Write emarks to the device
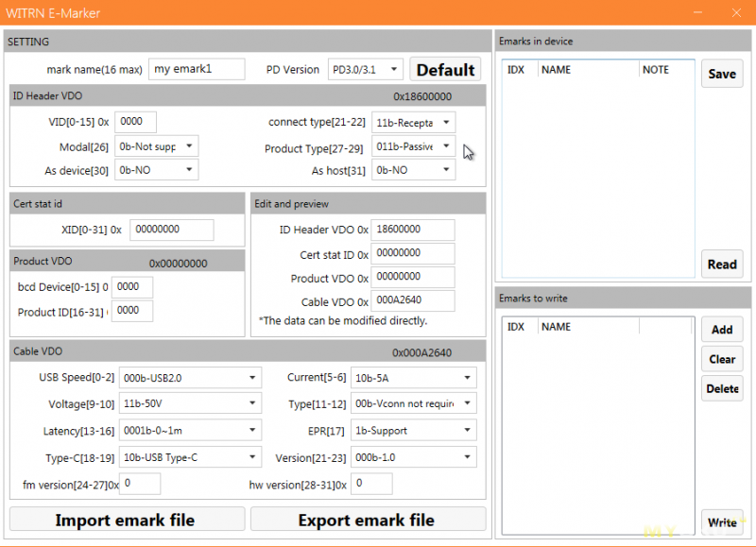Viewport: 756px width, 547px height. point(722,522)
